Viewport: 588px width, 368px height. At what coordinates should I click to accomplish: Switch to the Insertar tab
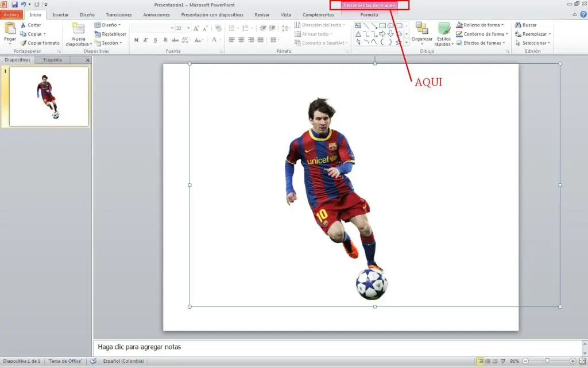(x=60, y=14)
